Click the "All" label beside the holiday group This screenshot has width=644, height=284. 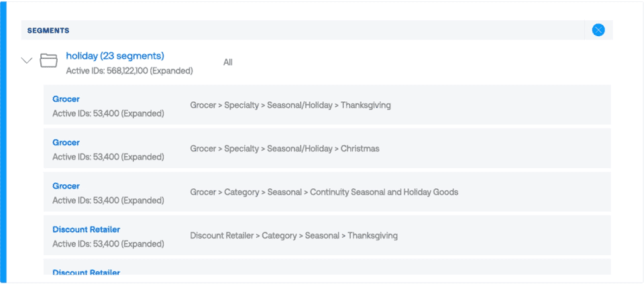(228, 62)
